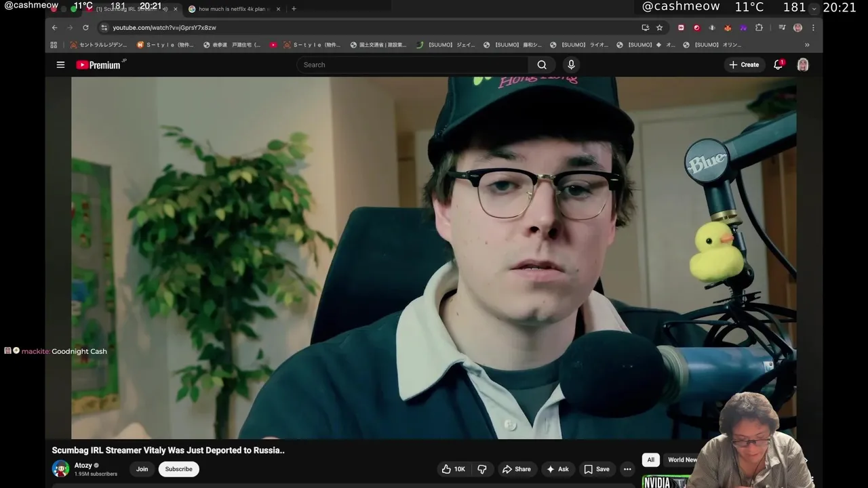
Task: Select the World News filter chip
Action: [x=680, y=460]
